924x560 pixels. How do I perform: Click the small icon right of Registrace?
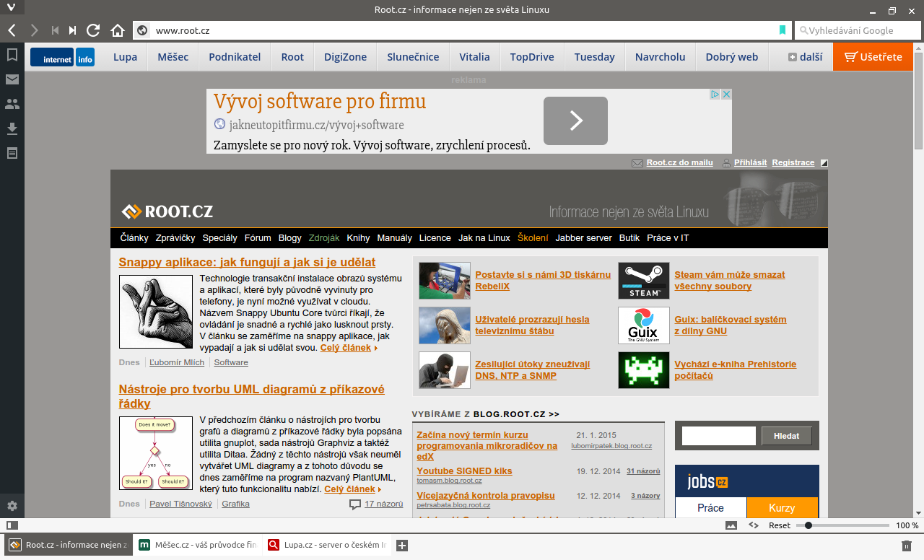click(x=824, y=163)
